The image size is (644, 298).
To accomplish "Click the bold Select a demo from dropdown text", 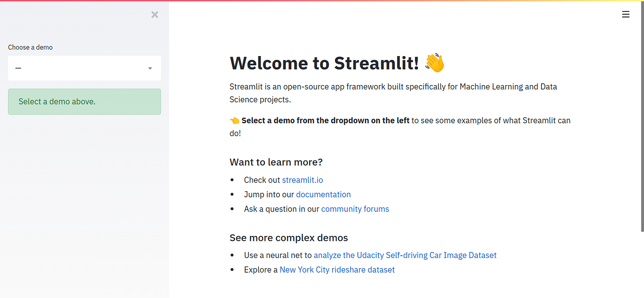I will (x=325, y=120).
